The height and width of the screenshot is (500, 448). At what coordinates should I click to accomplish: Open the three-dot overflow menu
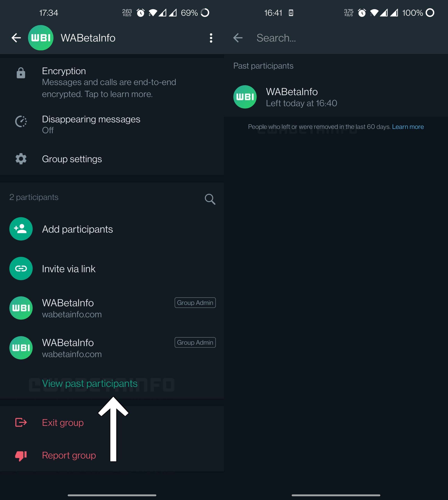coord(211,38)
